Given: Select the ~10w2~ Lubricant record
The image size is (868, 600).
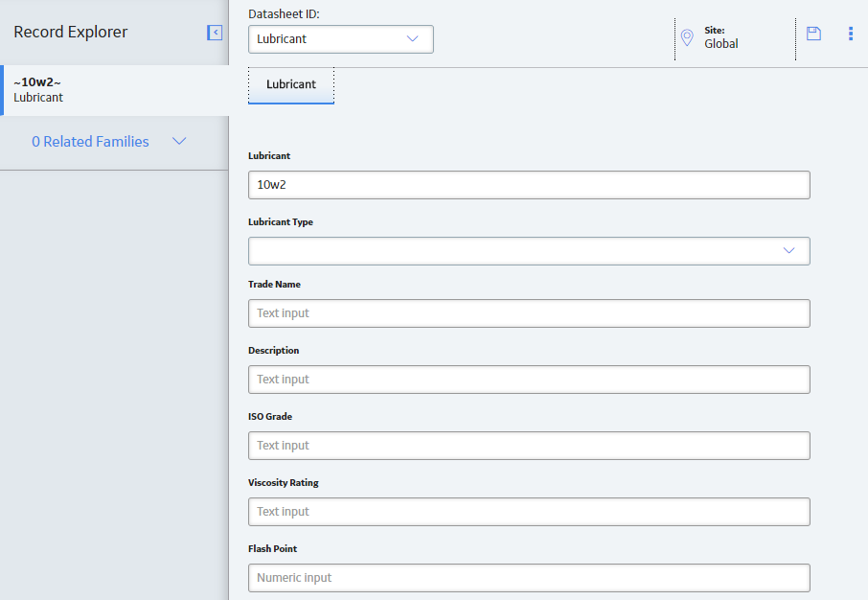Looking at the screenshot, I should pyautogui.click(x=115, y=90).
